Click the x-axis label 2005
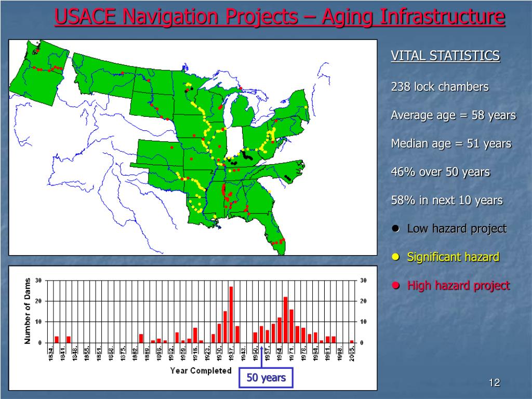532x399 pixels. tap(352, 354)
